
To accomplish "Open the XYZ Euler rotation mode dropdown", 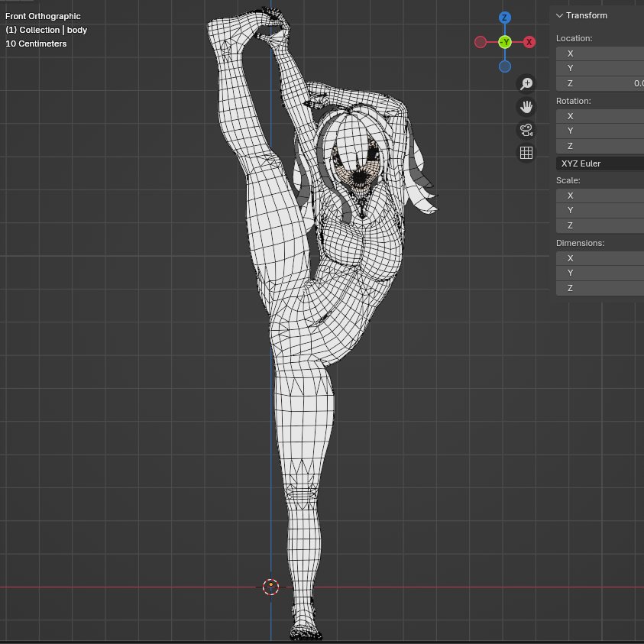I will point(600,163).
